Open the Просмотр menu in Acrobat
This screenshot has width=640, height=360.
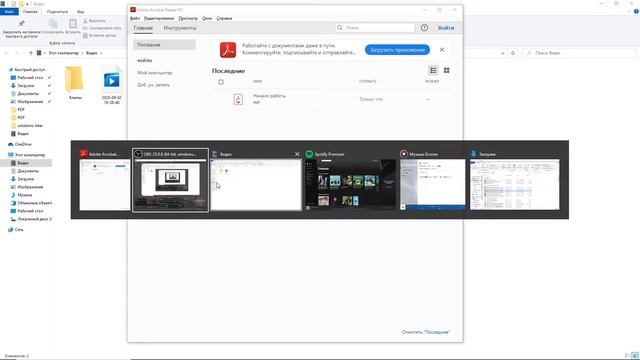pyautogui.click(x=188, y=18)
